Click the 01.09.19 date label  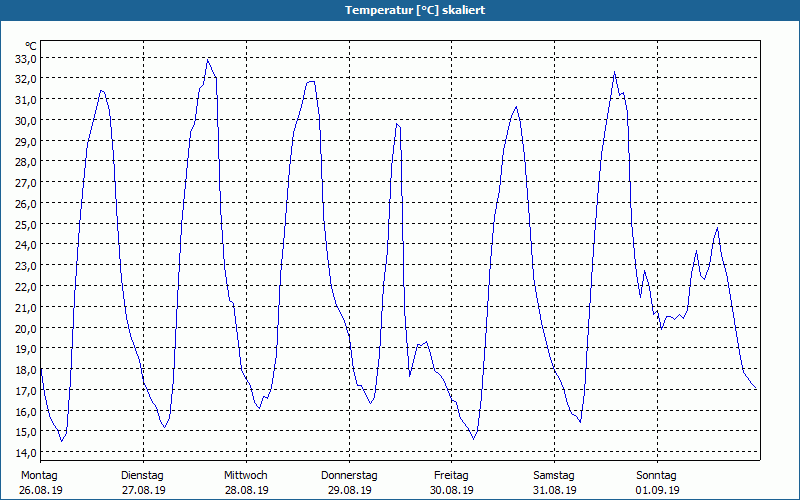657,490
